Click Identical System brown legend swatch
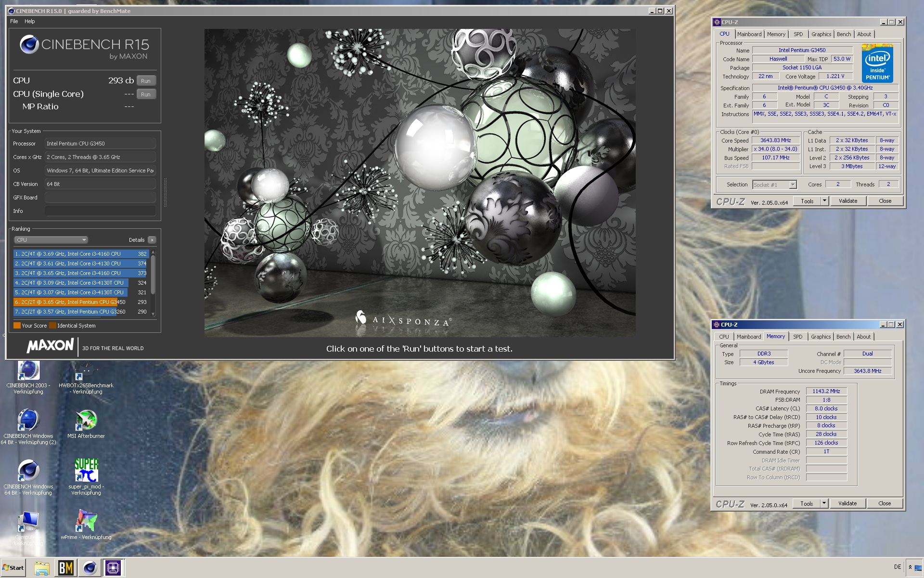Screen dimensions: 924x578 (52, 326)
